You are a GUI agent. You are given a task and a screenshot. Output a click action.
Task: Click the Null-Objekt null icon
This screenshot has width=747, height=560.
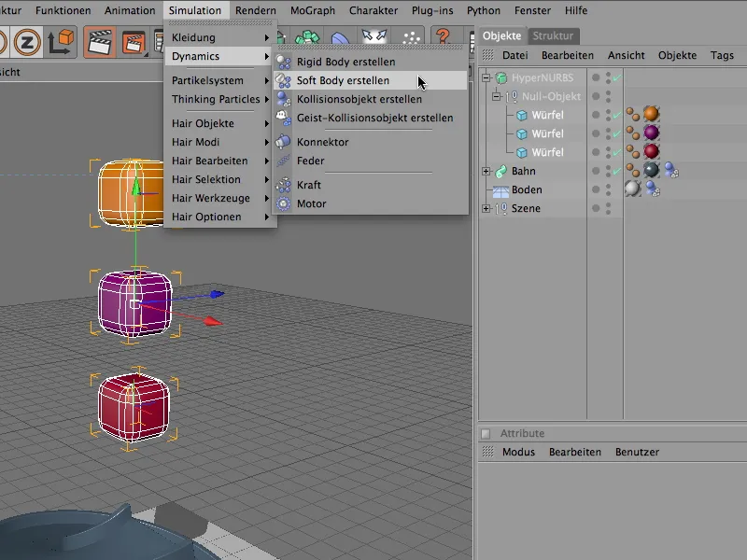(x=511, y=97)
